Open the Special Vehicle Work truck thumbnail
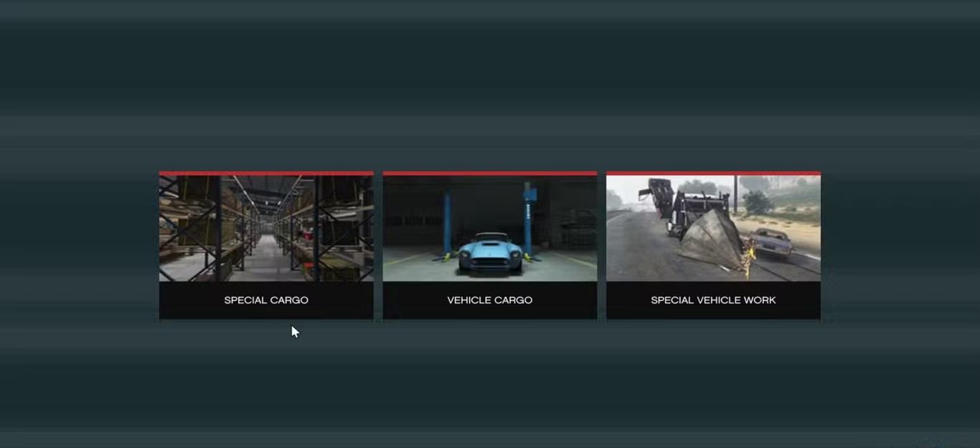 pos(713,228)
